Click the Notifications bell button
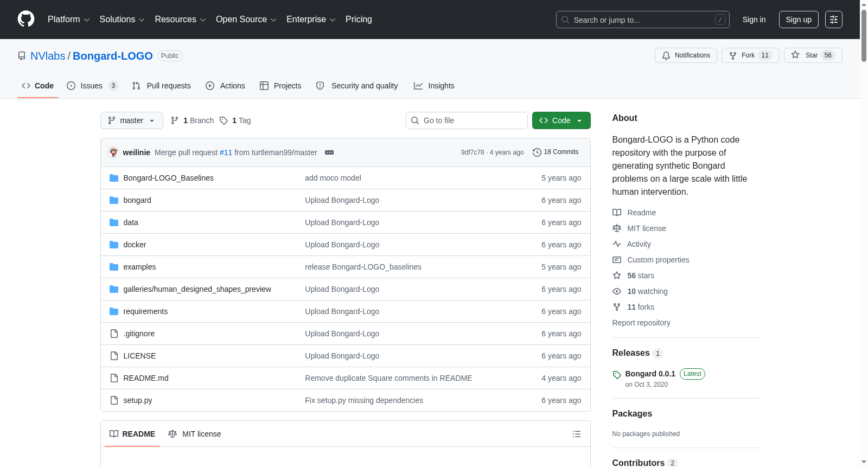 pyautogui.click(x=686, y=55)
